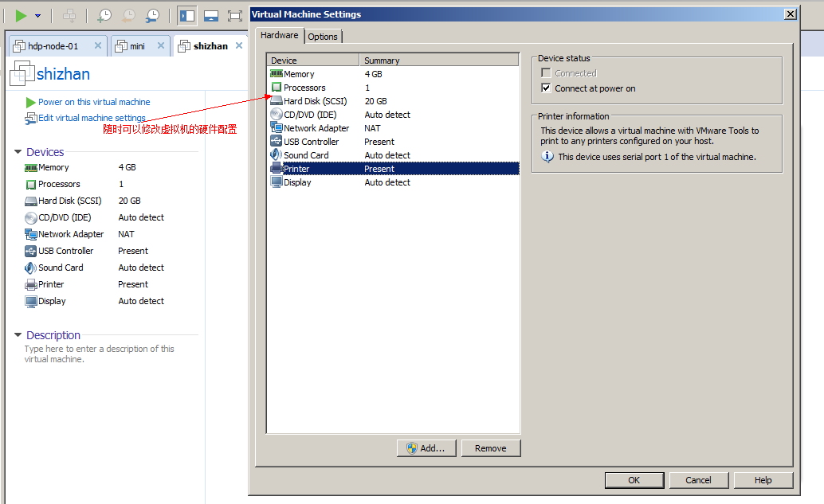Viewport: 824px width, 504px height.
Task: Click the send Ctrl+Alt+Del toolbar icon
Action: pyautogui.click(x=69, y=16)
